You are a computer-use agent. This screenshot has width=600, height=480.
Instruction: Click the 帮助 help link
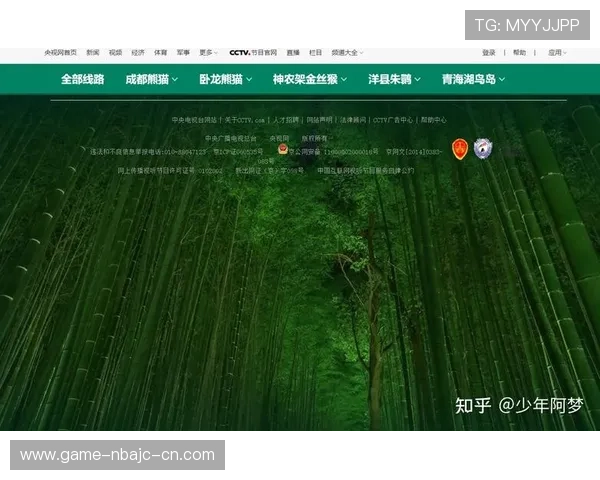pyautogui.click(x=519, y=52)
